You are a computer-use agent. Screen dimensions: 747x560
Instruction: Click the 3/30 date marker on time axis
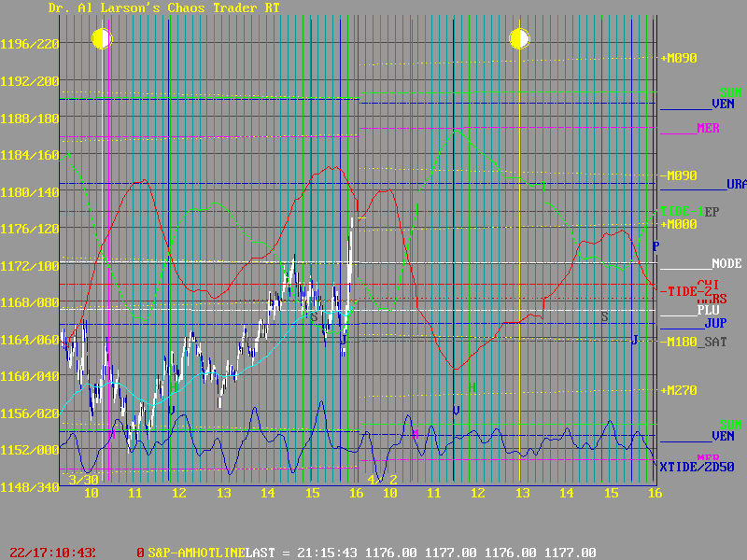84,479
